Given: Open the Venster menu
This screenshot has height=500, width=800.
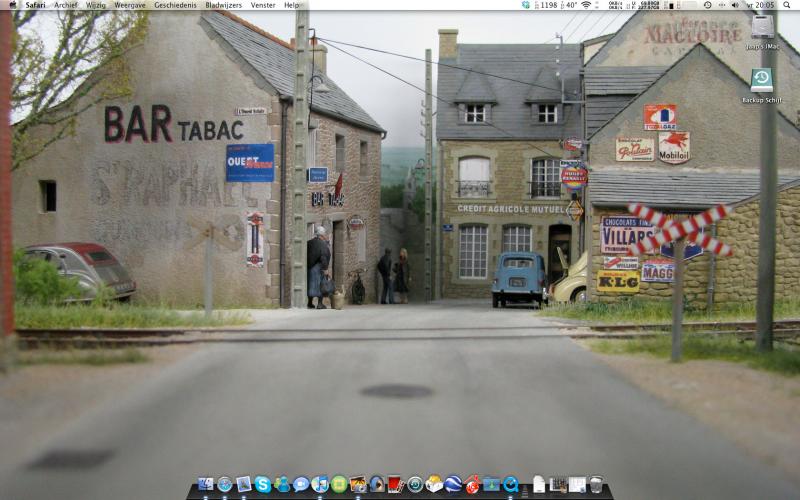Looking at the screenshot, I should 263,5.
